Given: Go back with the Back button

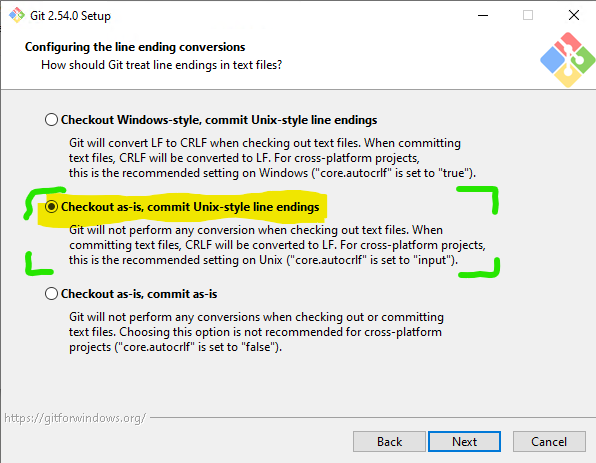Looking at the screenshot, I should click(x=389, y=442).
